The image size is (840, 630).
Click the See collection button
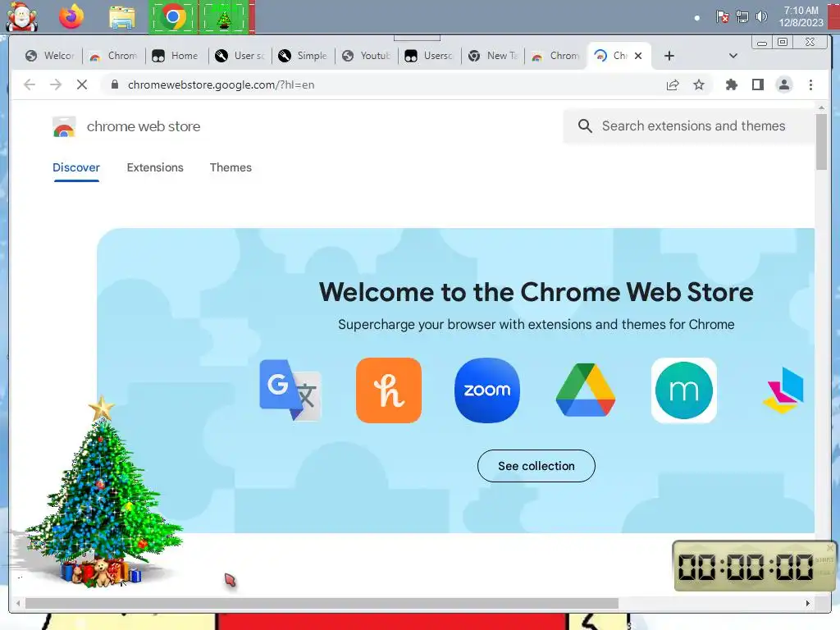pyautogui.click(x=536, y=466)
